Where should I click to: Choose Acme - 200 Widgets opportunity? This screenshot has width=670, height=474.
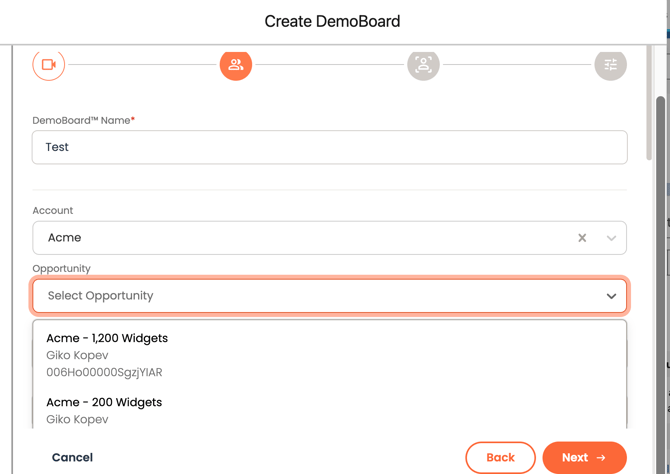pyautogui.click(x=104, y=402)
